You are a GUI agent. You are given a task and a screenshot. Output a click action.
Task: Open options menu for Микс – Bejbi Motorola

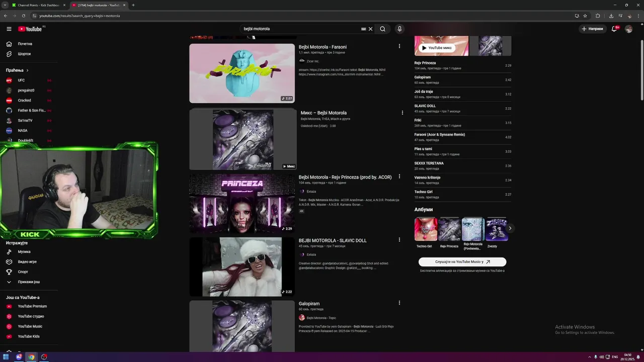click(402, 113)
